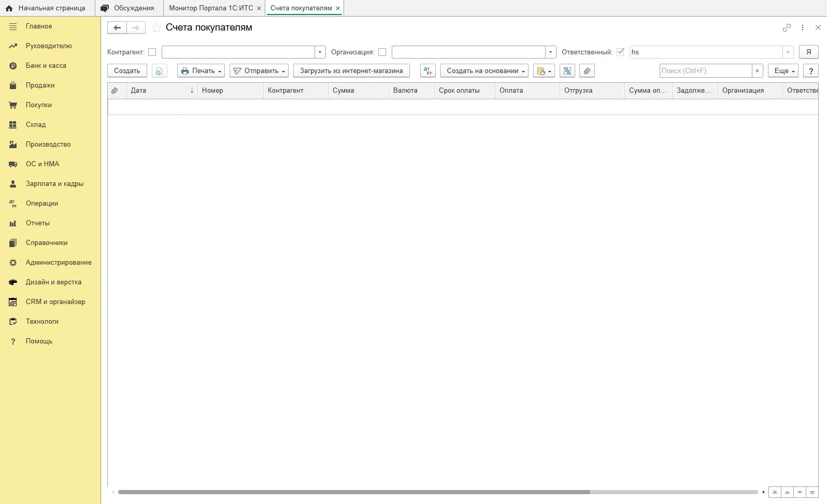Jump to the first row of the list

click(775, 492)
